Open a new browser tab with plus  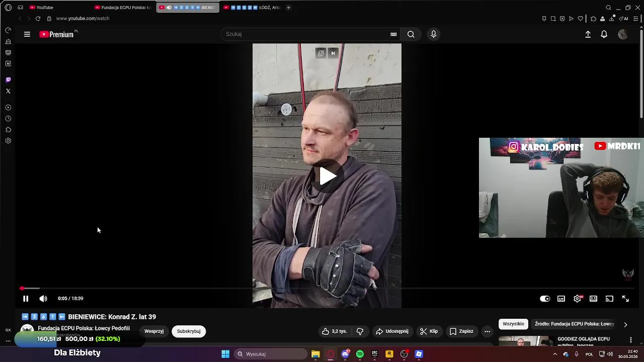click(288, 8)
